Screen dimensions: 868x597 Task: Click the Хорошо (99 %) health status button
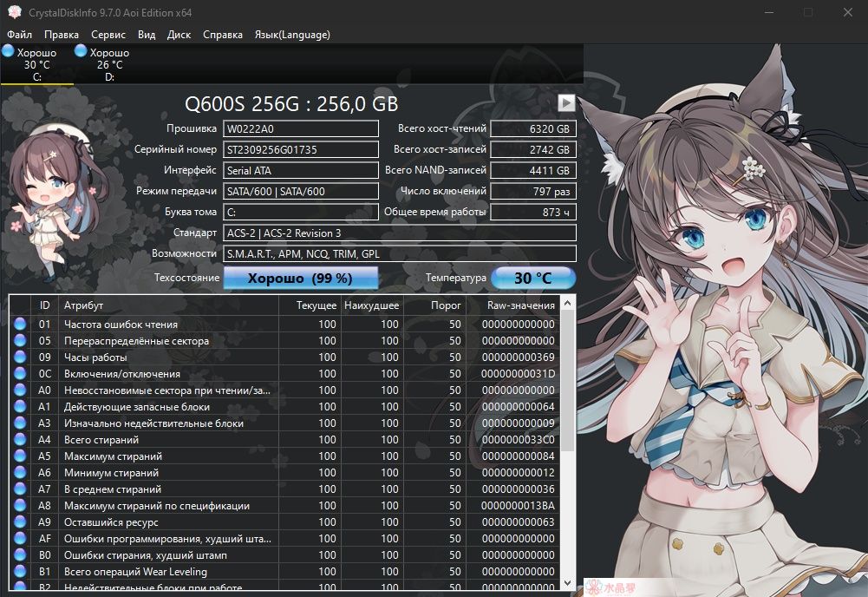pyautogui.click(x=301, y=278)
